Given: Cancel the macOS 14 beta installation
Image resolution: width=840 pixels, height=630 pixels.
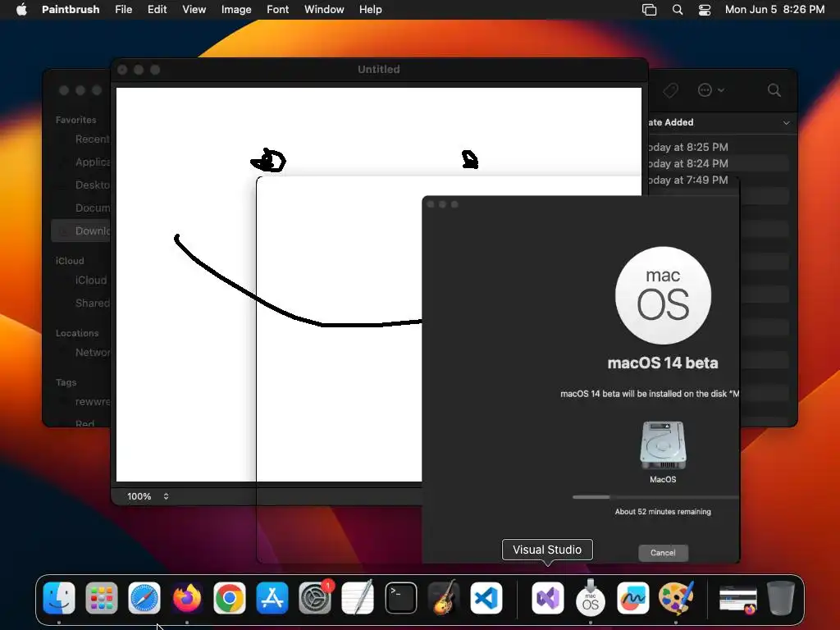Looking at the screenshot, I should click(x=663, y=553).
